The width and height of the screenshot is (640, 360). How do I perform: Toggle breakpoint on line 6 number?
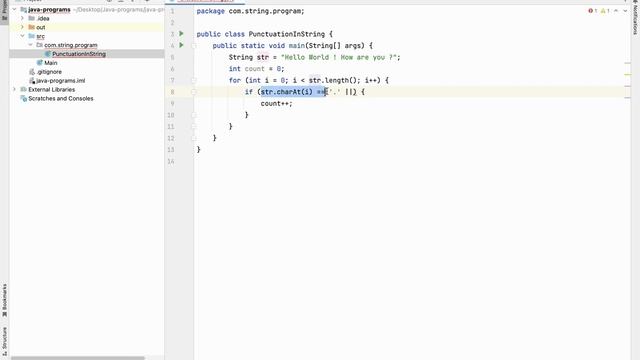[x=172, y=69]
